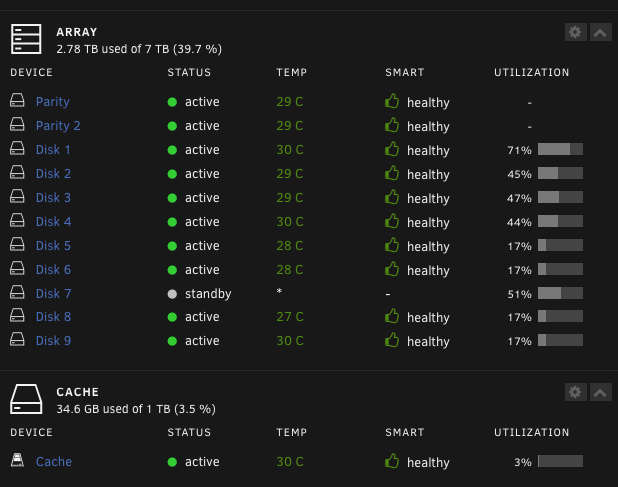This screenshot has height=487, width=618.
Task: Collapse the Cache section
Action: tap(600, 392)
